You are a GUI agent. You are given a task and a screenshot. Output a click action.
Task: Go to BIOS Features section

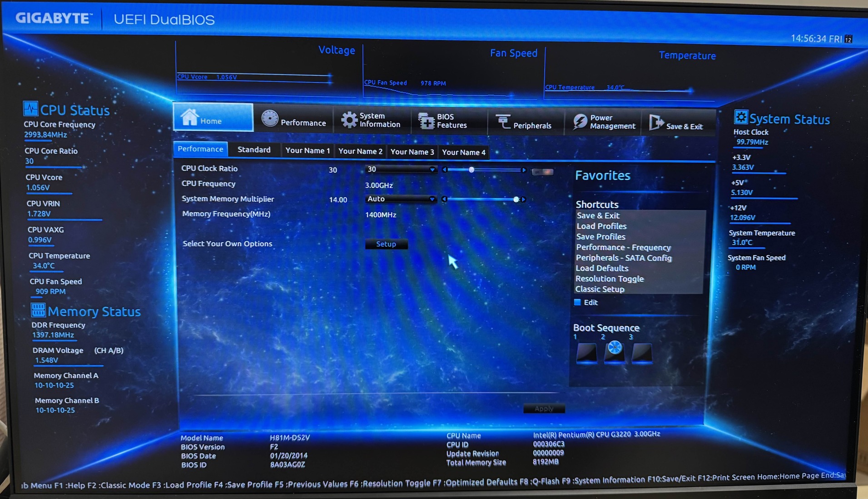point(449,121)
